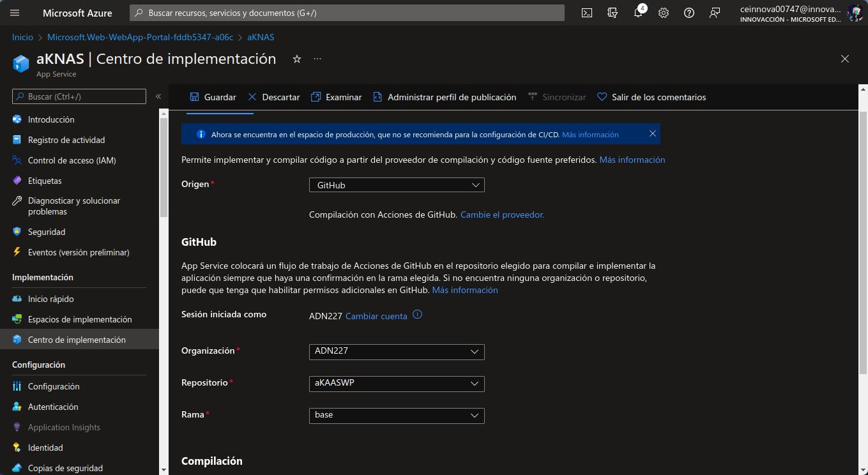
Task: Focus the sidebar Buscar (Ctrl+/) field
Action: tap(79, 96)
